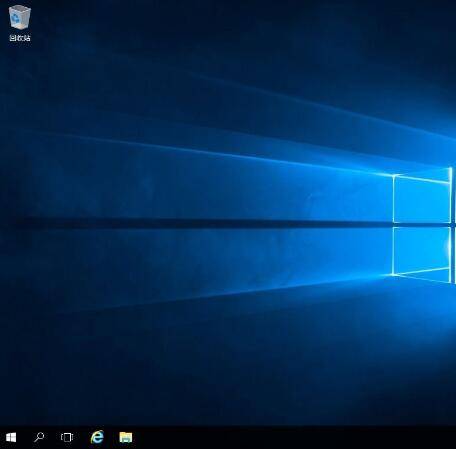Open taskbar search magnifier

tap(39, 437)
